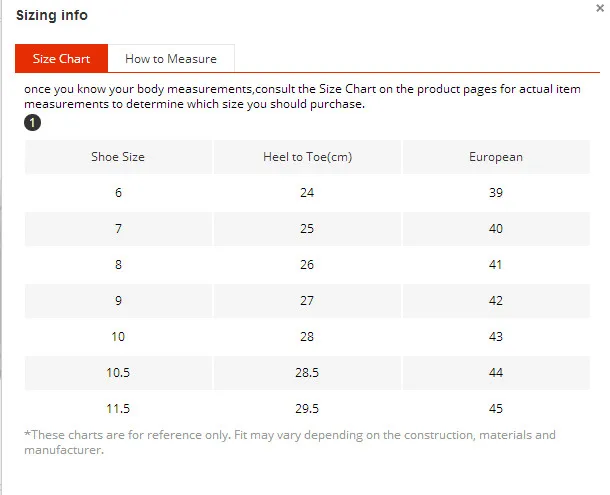The image size is (610, 495).
Task: Select the Heel to Toe(cm) column header
Action: click(306, 157)
